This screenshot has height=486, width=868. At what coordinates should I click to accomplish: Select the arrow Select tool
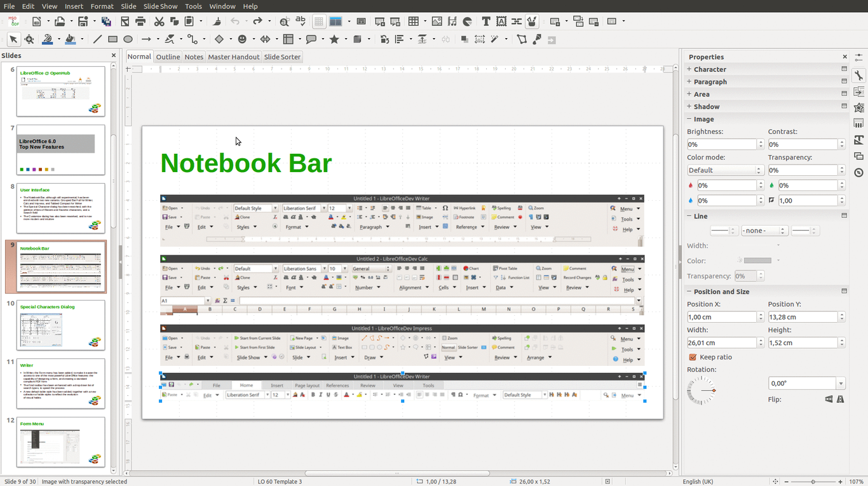click(x=13, y=39)
